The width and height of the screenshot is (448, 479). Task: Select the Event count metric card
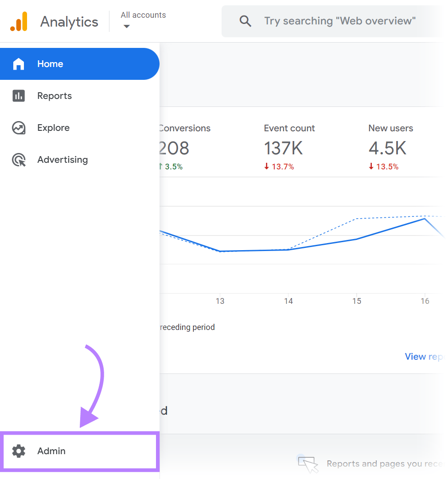pos(289,146)
